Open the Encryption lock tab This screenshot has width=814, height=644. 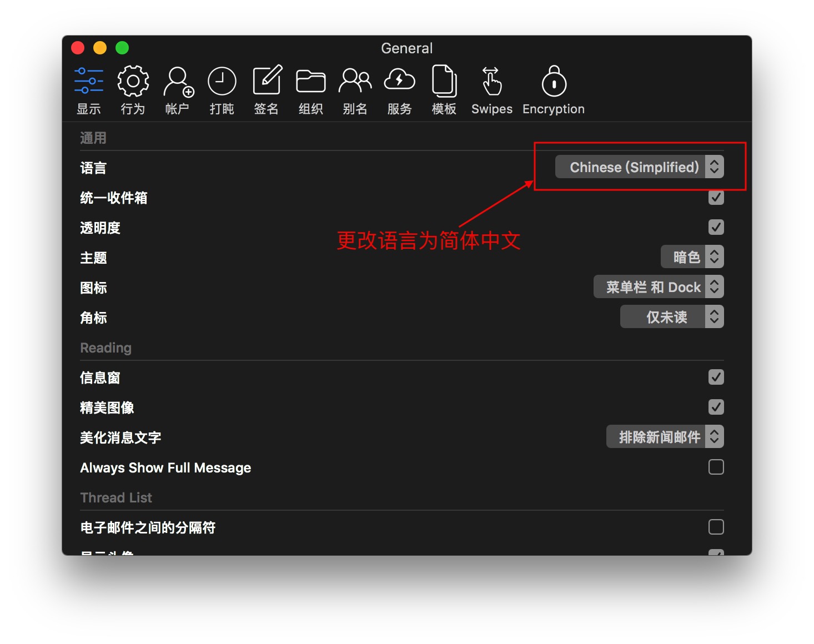(x=554, y=90)
